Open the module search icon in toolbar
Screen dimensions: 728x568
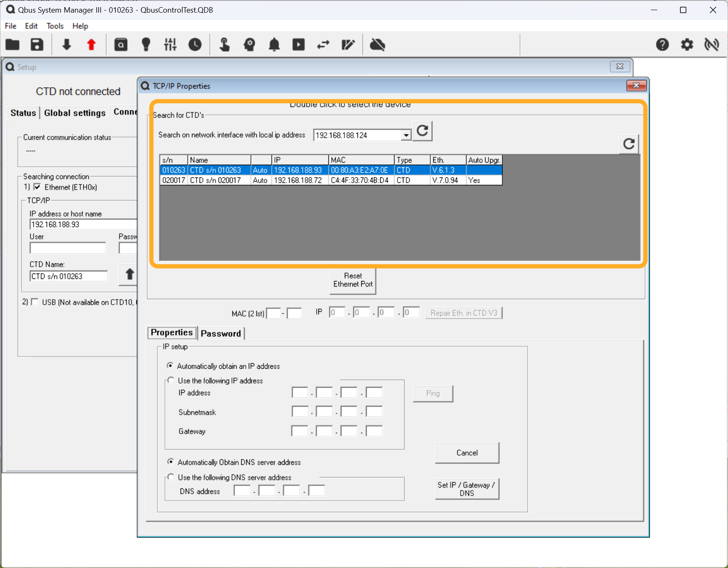tap(121, 44)
